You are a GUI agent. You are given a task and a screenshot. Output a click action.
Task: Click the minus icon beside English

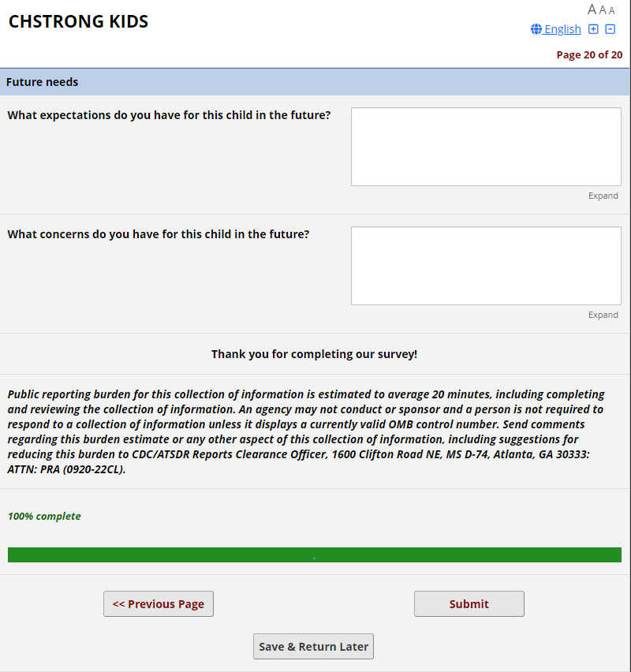pos(610,29)
